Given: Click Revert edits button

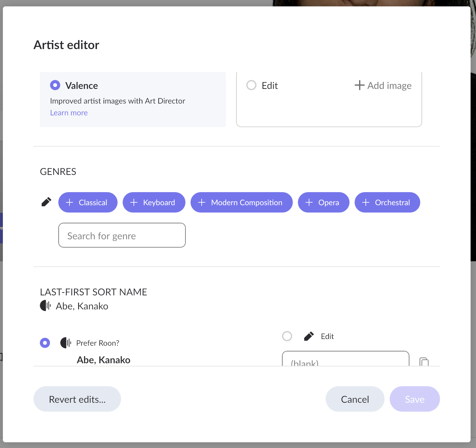Looking at the screenshot, I should coord(77,399).
